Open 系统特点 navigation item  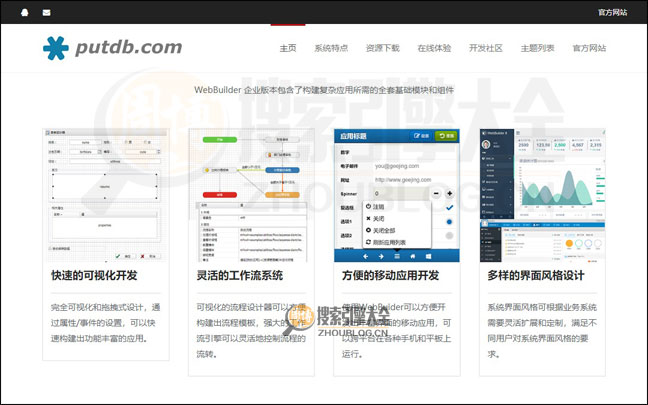tap(331, 48)
